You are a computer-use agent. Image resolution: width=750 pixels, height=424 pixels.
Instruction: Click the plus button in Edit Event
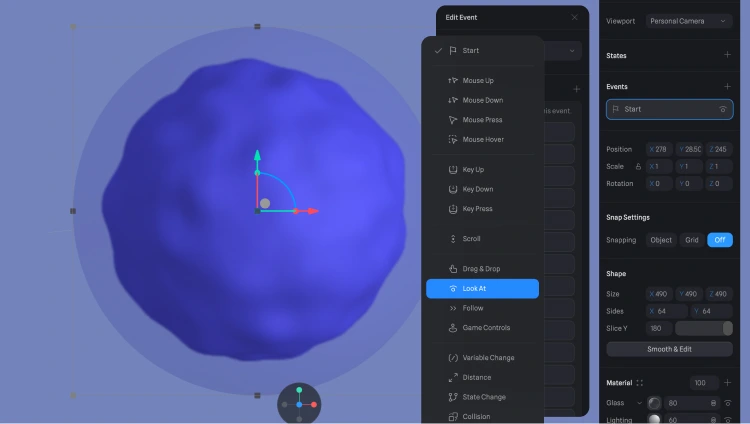coord(576,89)
